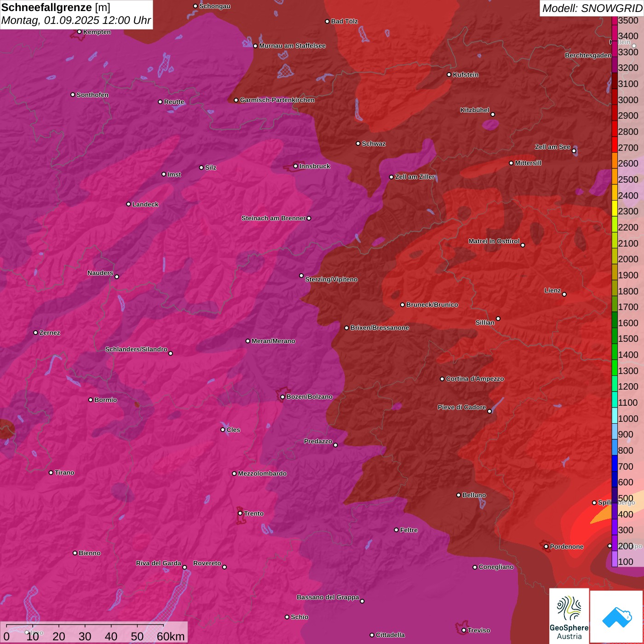
Task: Click the legend value 100
Action: [626, 562]
